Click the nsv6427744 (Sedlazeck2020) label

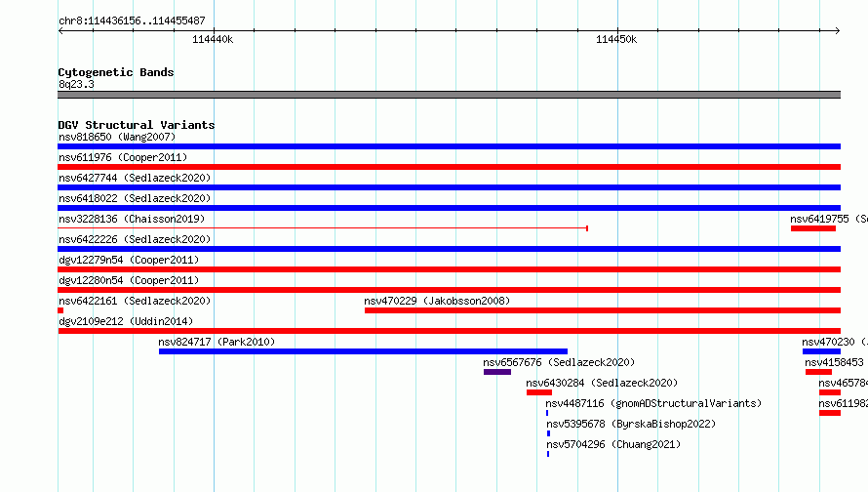click(x=135, y=178)
